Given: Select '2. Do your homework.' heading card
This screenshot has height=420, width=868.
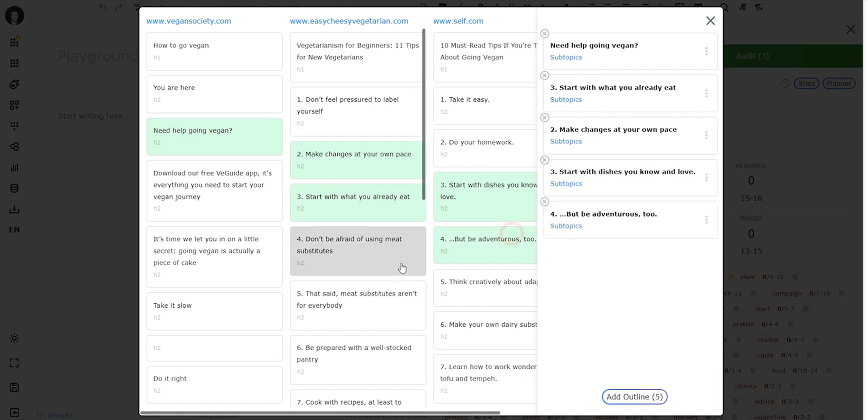Looking at the screenshot, I should (485, 148).
